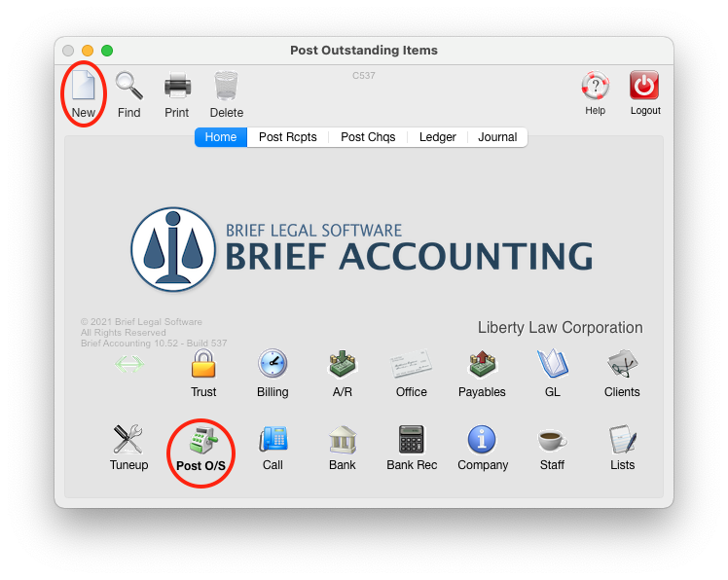Click the Liberty Law Corporation text
728x580 pixels.
[x=561, y=327]
